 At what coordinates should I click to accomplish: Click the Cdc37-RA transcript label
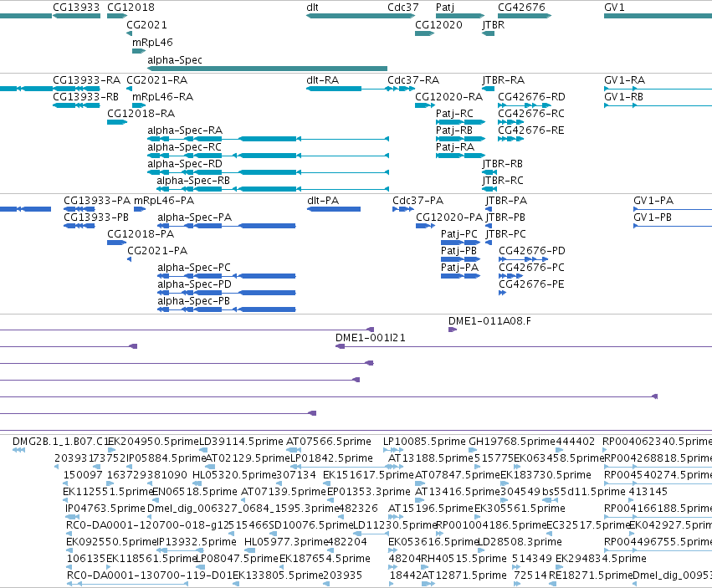(413, 80)
